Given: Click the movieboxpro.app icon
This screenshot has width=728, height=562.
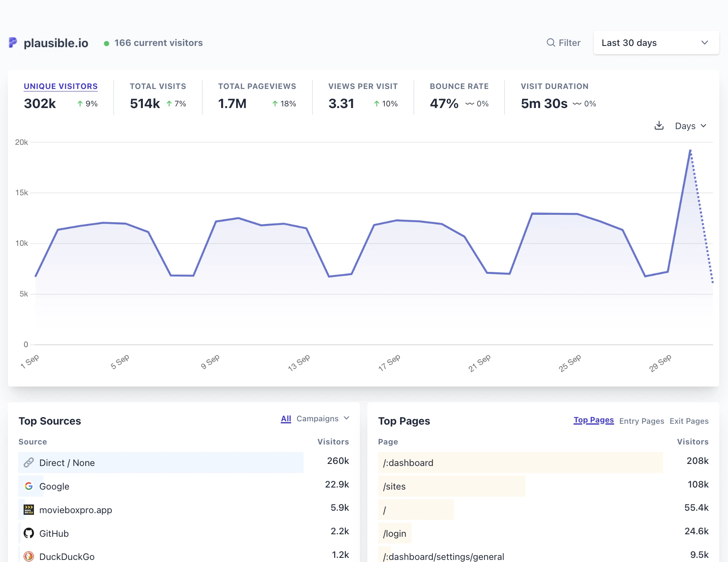Looking at the screenshot, I should tap(28, 509).
